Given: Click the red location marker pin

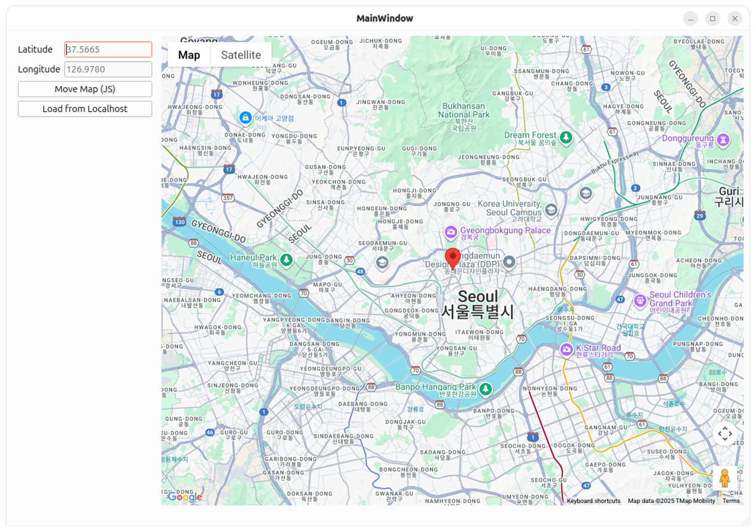Looking at the screenshot, I should point(452,259).
